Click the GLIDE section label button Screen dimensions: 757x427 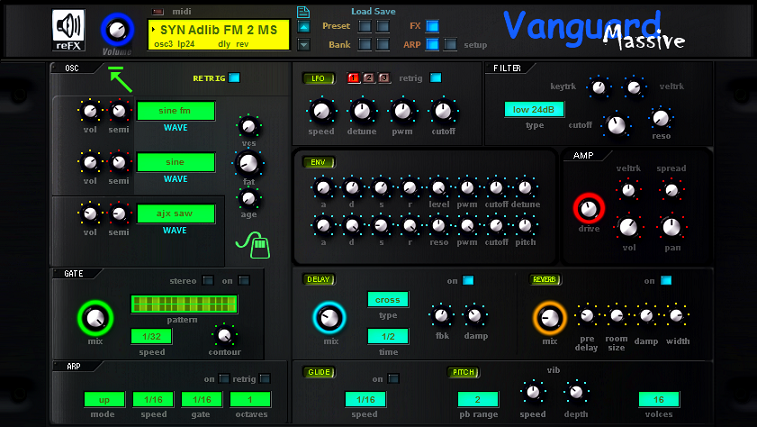tap(319, 372)
